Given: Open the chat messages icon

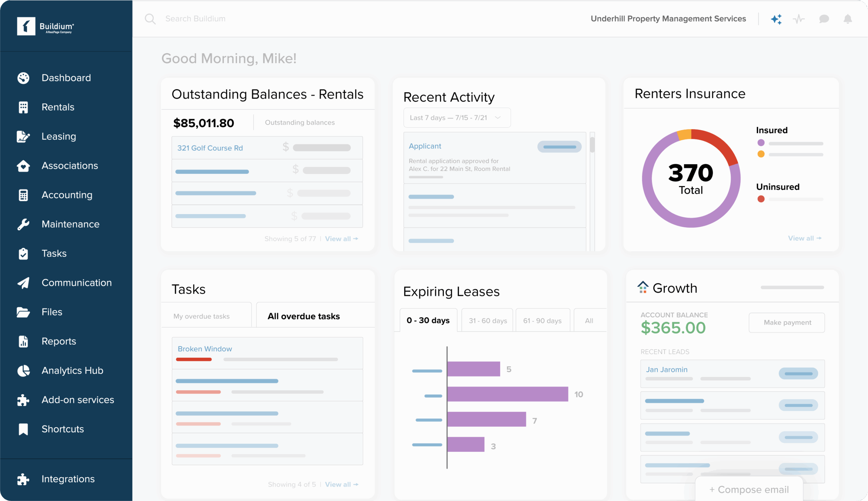Looking at the screenshot, I should 824,19.
